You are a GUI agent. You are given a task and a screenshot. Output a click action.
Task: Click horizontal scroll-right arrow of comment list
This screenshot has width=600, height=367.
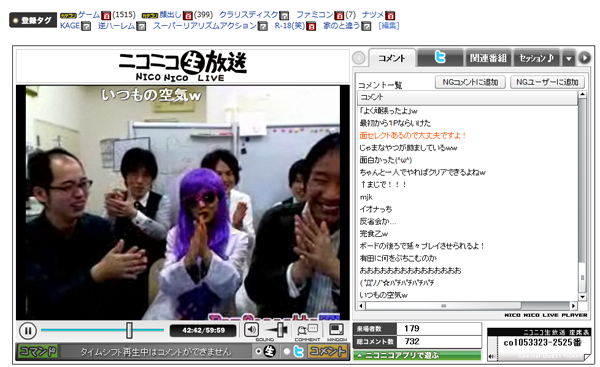coord(573,305)
